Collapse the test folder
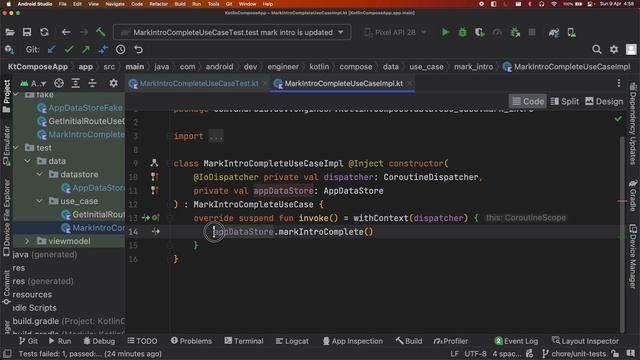Viewport: 640px width, 360px height. point(16,147)
